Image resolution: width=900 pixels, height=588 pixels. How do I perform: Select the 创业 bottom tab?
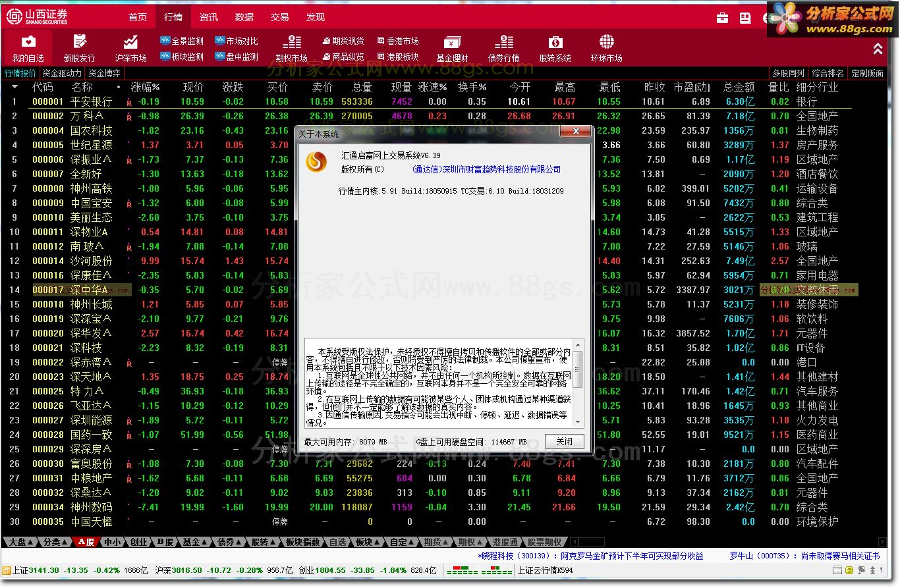click(x=138, y=542)
